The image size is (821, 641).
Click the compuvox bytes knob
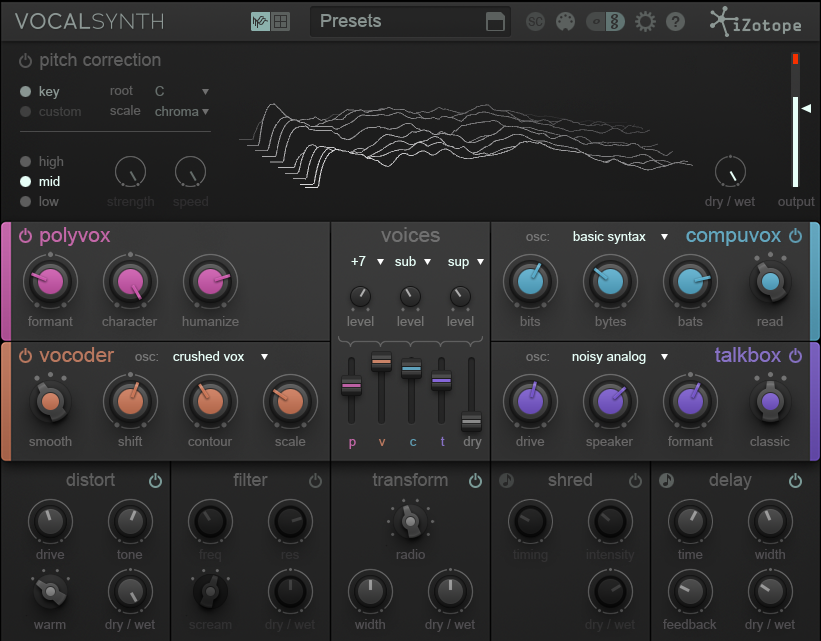pos(611,282)
